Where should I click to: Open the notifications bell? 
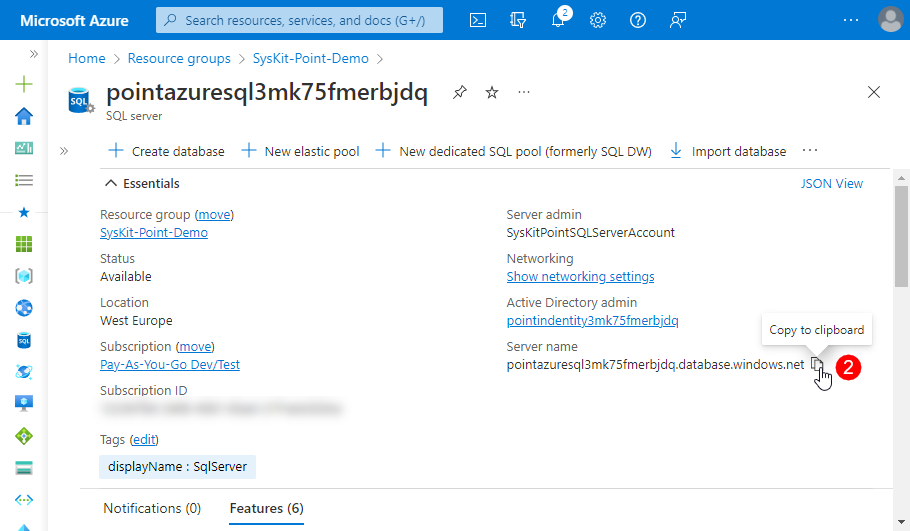coord(558,20)
